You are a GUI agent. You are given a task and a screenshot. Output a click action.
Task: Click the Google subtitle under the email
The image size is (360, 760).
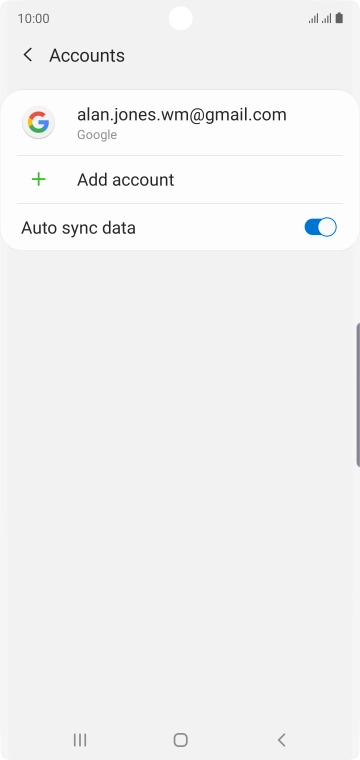point(97,135)
